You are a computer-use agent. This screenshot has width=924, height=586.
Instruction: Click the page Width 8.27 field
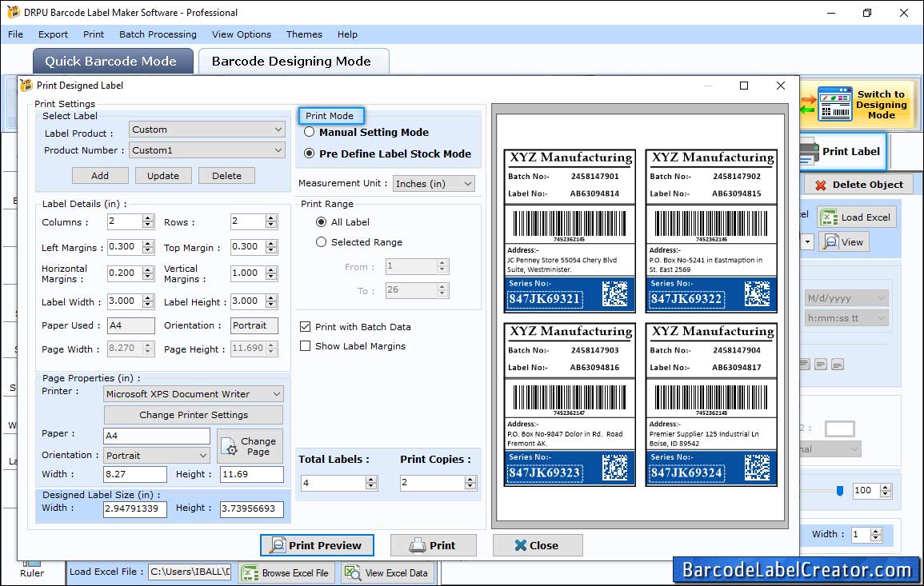point(135,474)
